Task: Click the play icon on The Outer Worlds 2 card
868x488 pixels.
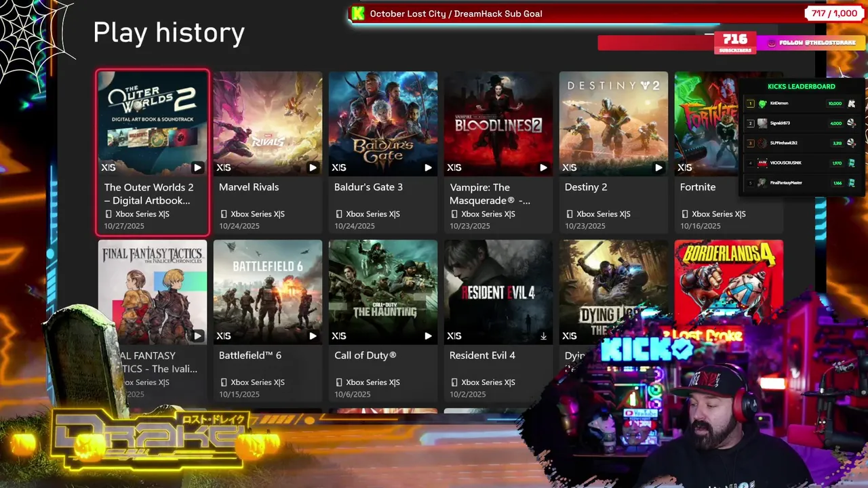Action: [197, 167]
